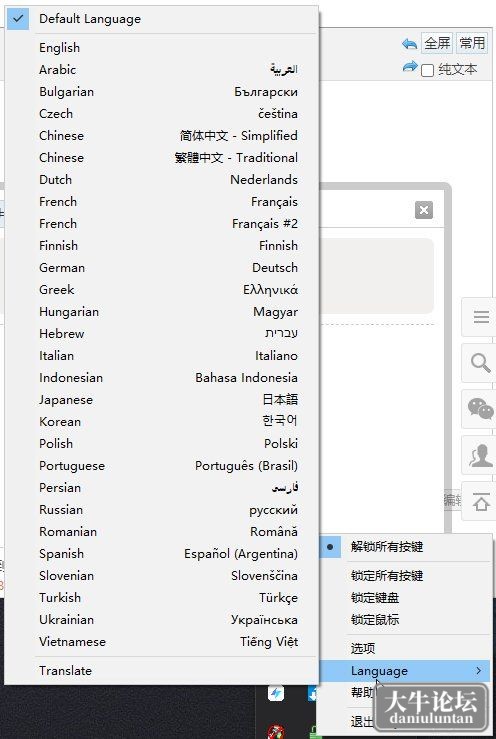Viewport: 496px width, 739px height.
Task: Choose Romanian Română language
Action: coord(162,532)
